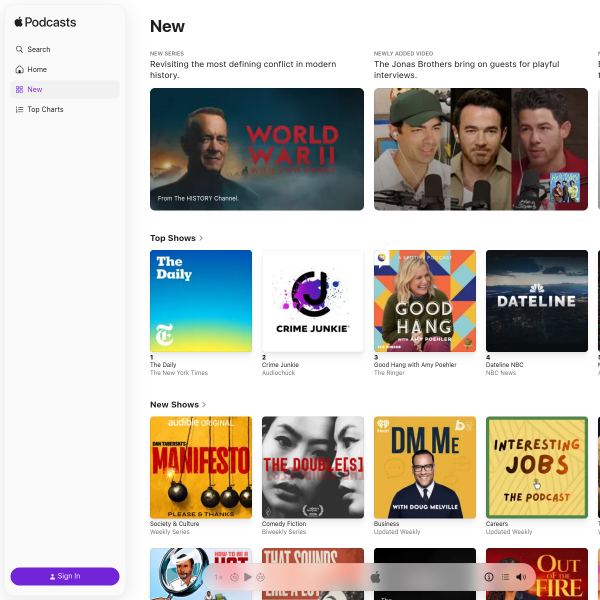Click the 'Careers' category label

[497, 523]
